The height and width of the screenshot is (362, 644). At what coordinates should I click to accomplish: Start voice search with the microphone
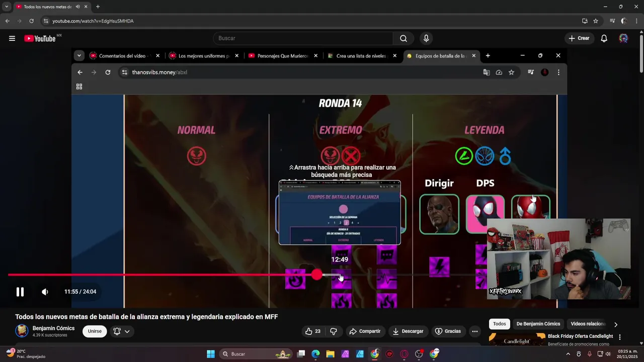(x=426, y=38)
